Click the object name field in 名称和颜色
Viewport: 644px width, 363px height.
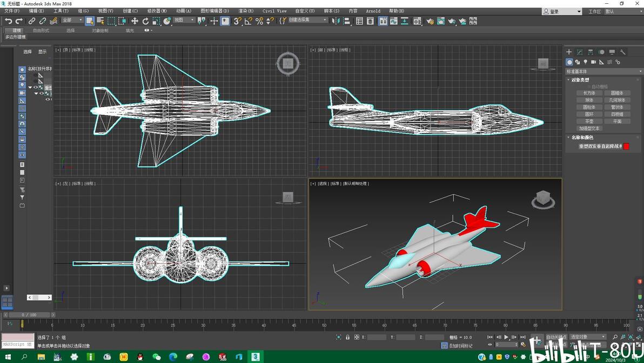[600, 147]
